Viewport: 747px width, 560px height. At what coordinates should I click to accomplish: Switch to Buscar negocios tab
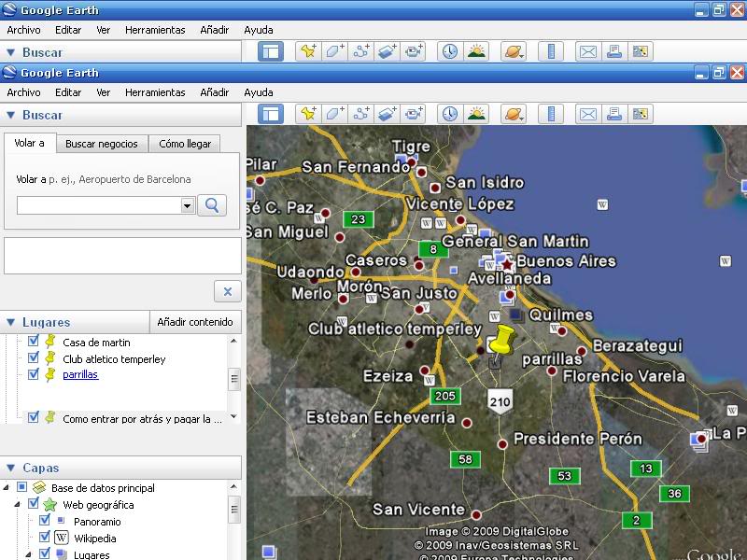[102, 144]
